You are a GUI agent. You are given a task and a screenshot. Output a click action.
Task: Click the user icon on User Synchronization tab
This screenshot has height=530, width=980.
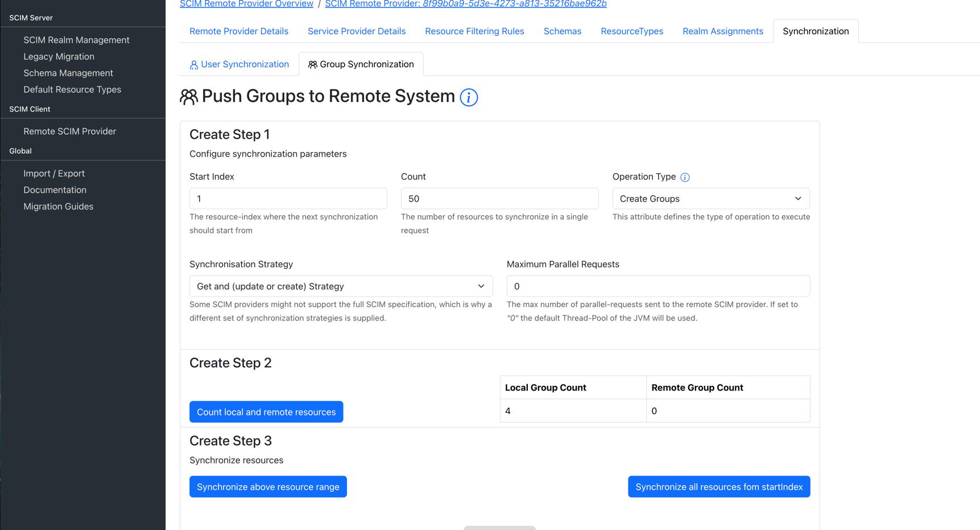click(x=193, y=64)
